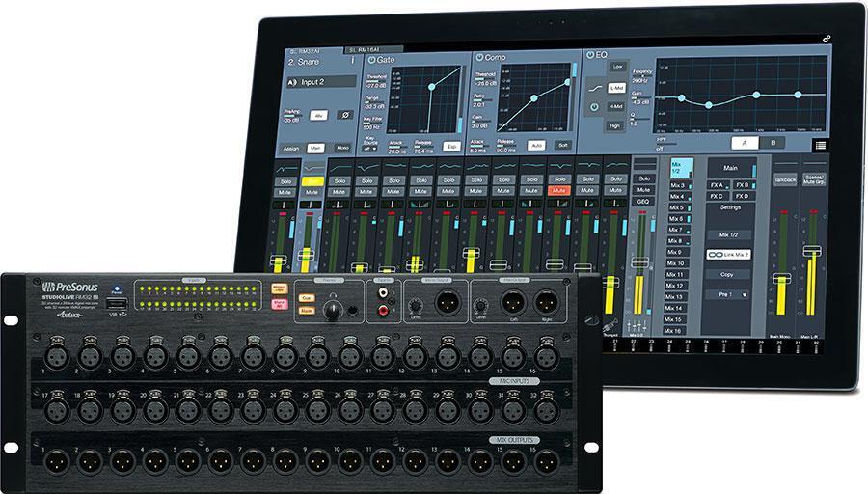Screen dimensions: 868x494
Task: Switch to the SL RM32AI tab
Action: (x=306, y=51)
